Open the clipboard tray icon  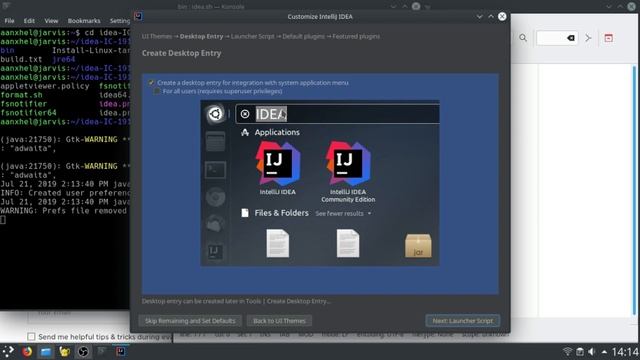[580, 351]
